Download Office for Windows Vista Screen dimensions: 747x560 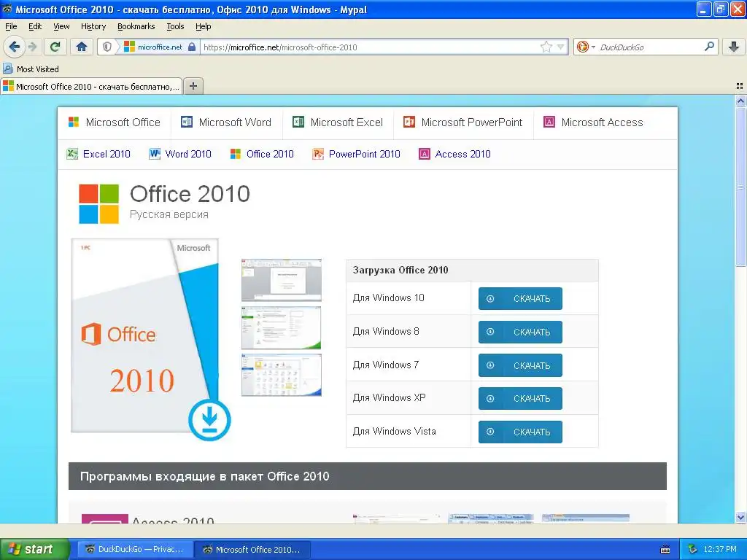pyautogui.click(x=520, y=432)
